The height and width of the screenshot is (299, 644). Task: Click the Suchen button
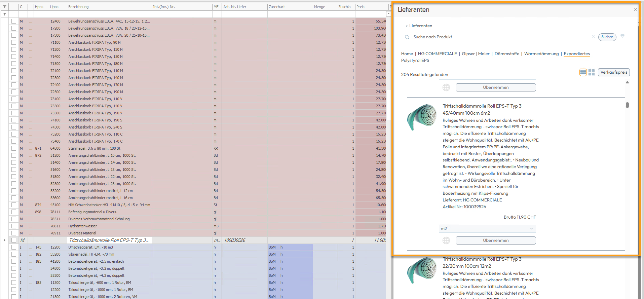[607, 37]
